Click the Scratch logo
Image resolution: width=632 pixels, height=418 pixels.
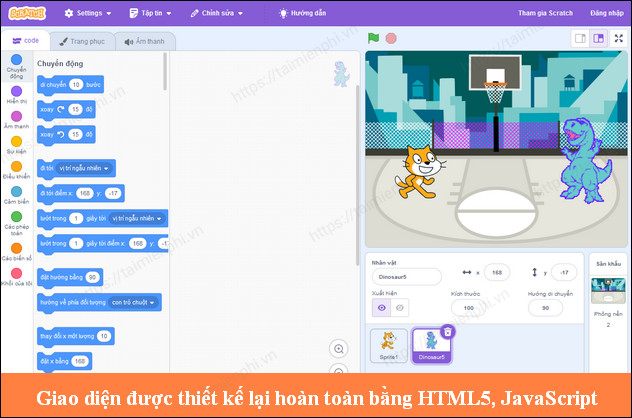(27, 13)
